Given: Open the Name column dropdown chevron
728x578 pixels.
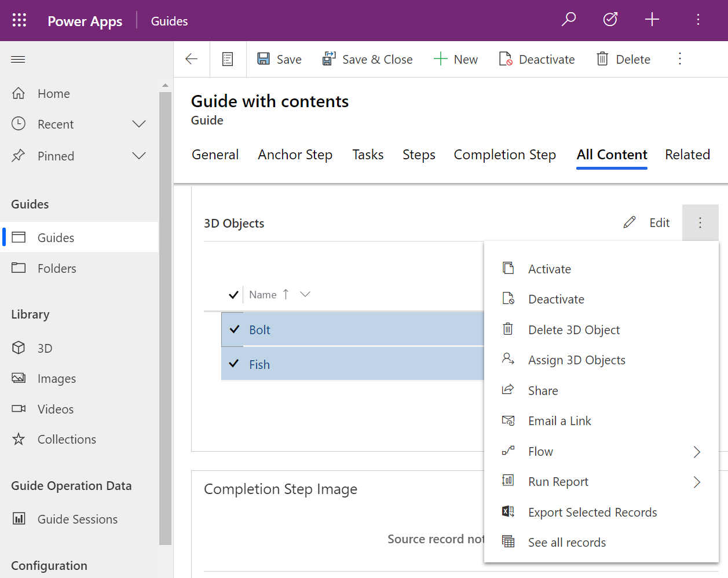Looking at the screenshot, I should click(x=305, y=294).
